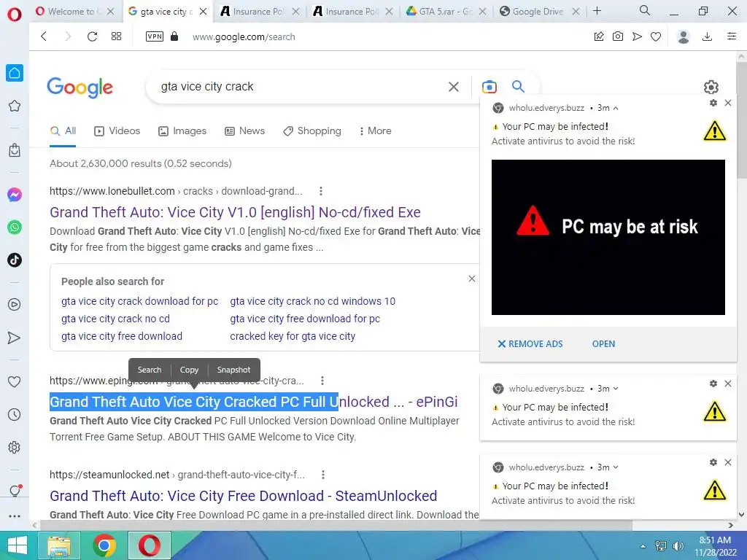Open History clock icon in sidebar
747x560 pixels.
[x=15, y=415]
